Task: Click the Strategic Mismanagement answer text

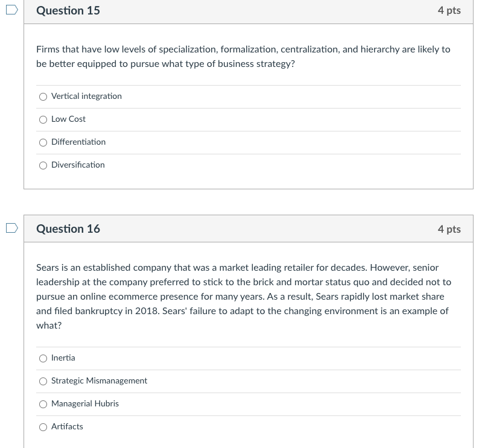Action: click(x=99, y=380)
